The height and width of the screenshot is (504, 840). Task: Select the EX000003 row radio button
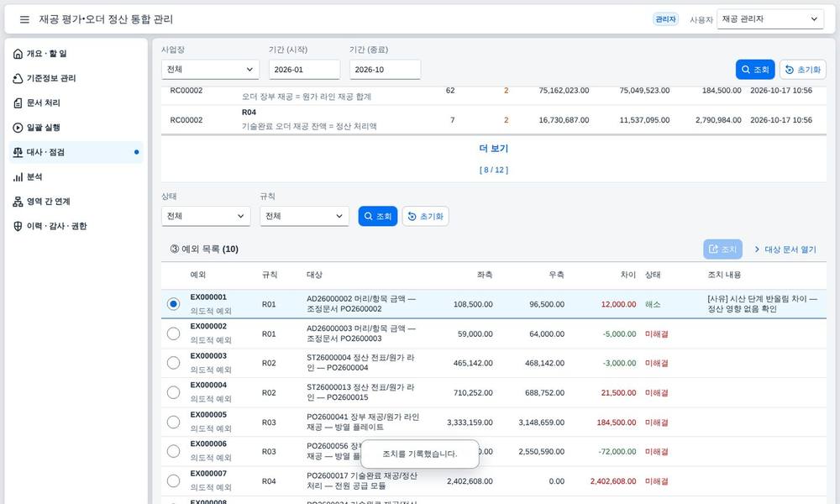173,363
